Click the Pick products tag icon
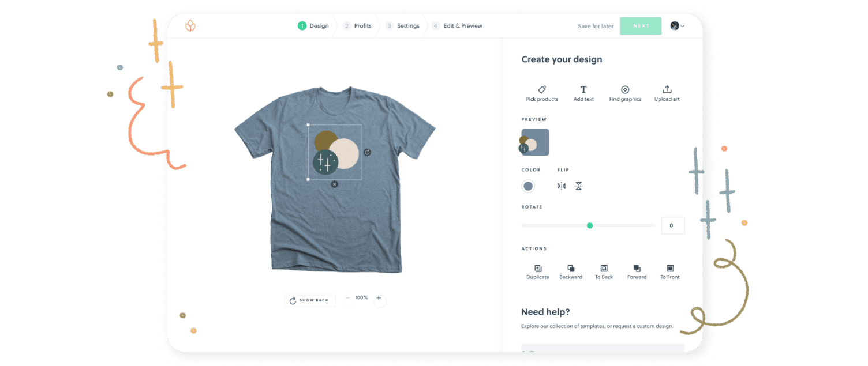The image size is (868, 366). coord(542,90)
